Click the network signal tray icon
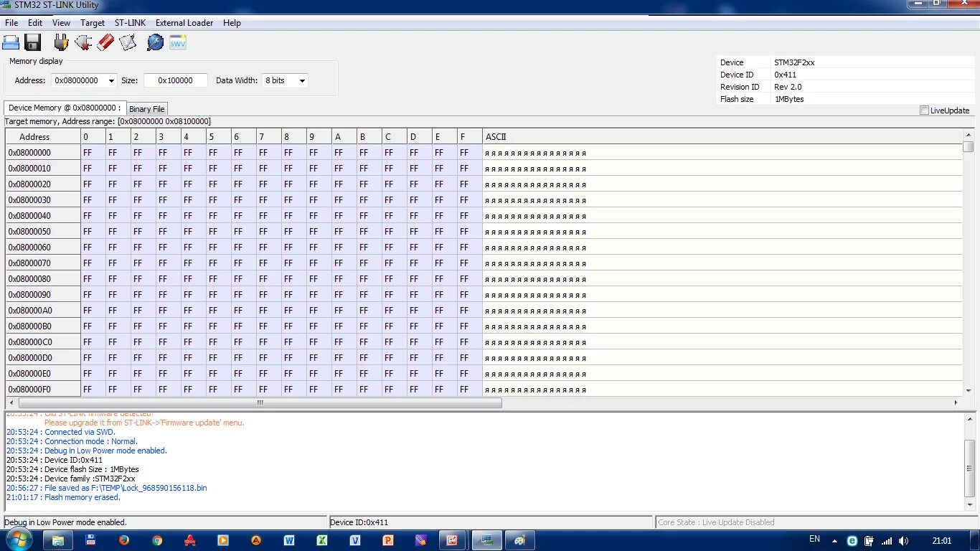Viewport: 980px width, 551px height. pyautogui.click(x=887, y=541)
